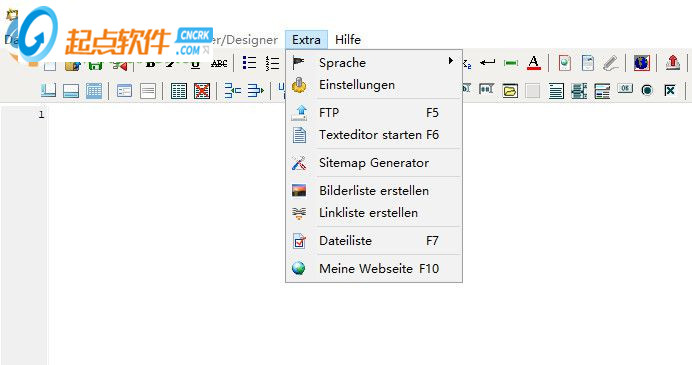
Task: Click the strikethrough ABC icon
Action: pos(219,64)
